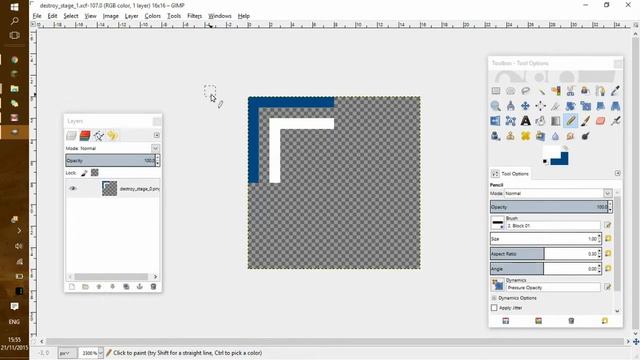Select the Select by Color tool

556,91
